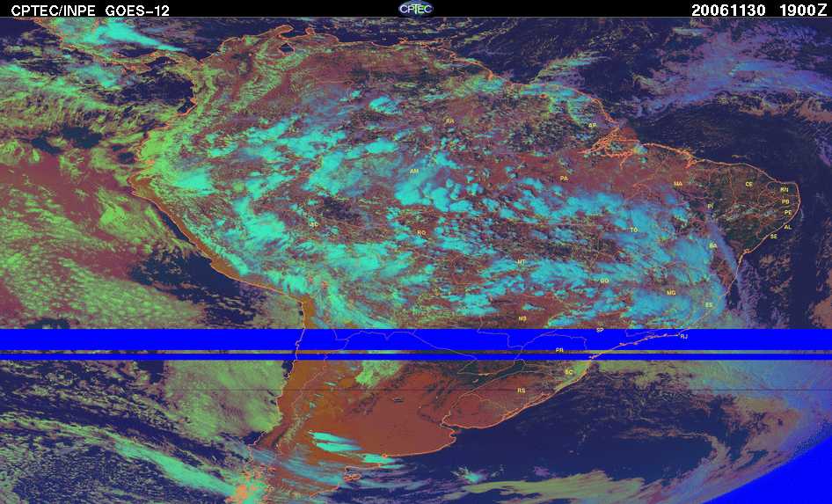Viewport: 832px width, 504px height.
Task: Select the 'MT' state label
Action: [522, 263]
